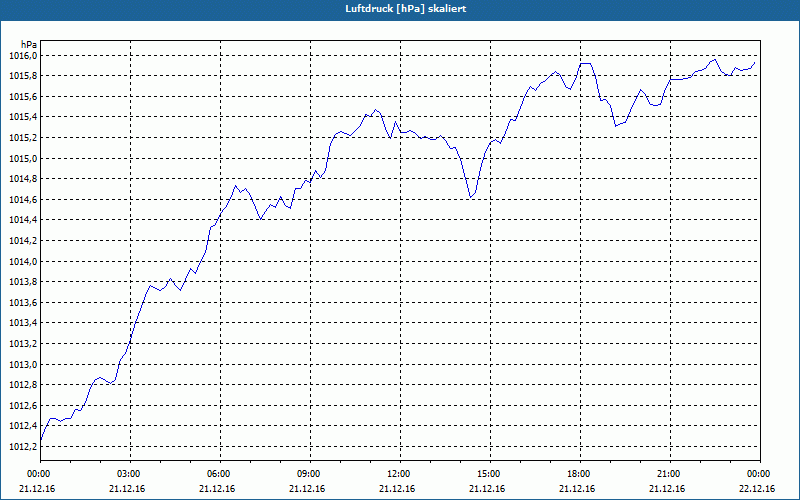Click the 00:00 time label above 22.12.16
Viewport: 800px width, 500px height.
(760, 474)
